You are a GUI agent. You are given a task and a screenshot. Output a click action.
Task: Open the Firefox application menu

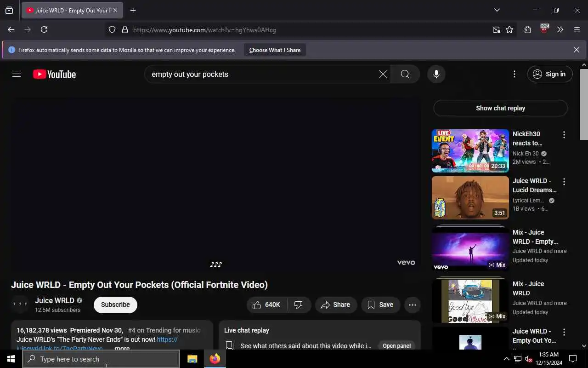tap(577, 29)
